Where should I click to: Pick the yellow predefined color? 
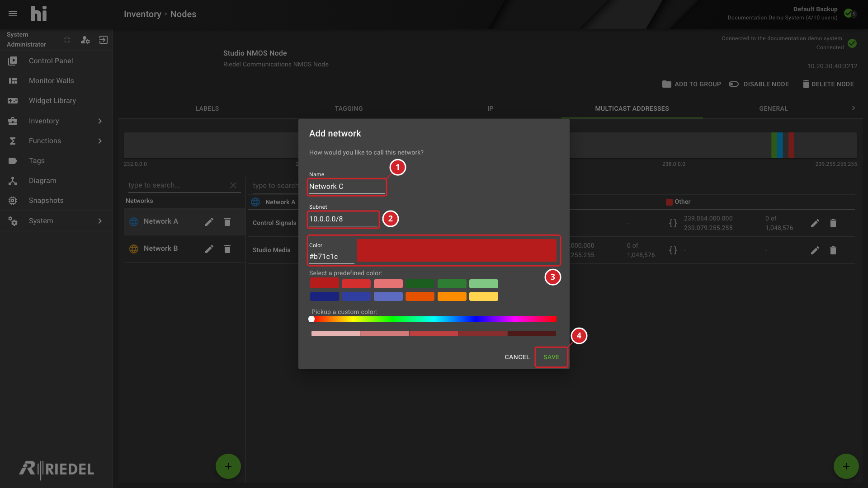click(x=483, y=296)
